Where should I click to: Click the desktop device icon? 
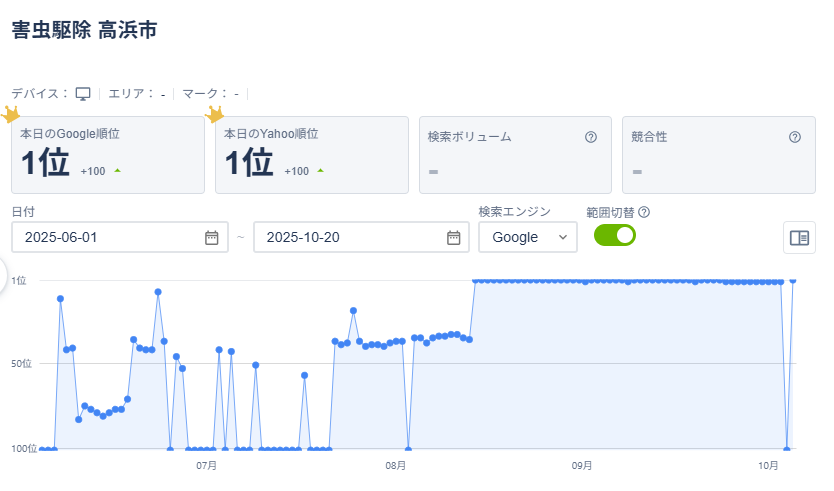(x=83, y=94)
